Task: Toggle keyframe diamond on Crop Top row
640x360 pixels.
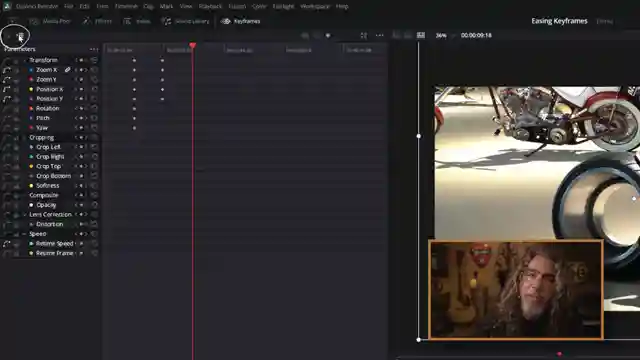Action: pos(81,167)
